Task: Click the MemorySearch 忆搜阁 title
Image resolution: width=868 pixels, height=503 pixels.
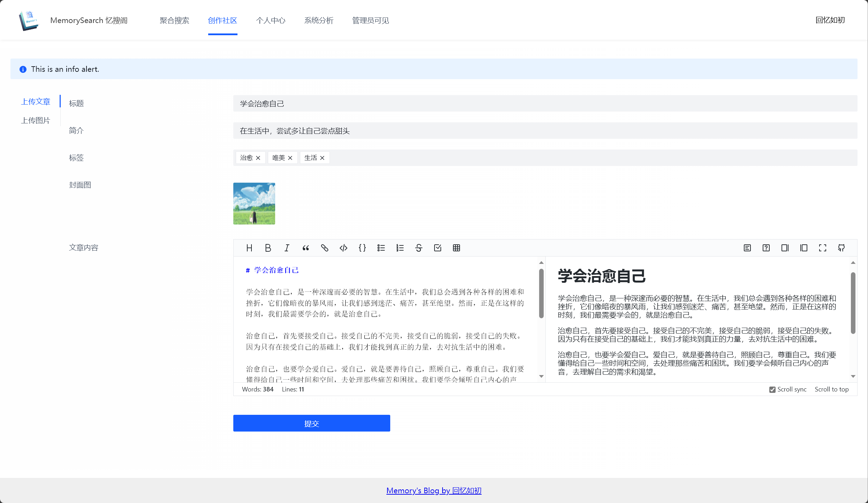Action: coord(89,21)
